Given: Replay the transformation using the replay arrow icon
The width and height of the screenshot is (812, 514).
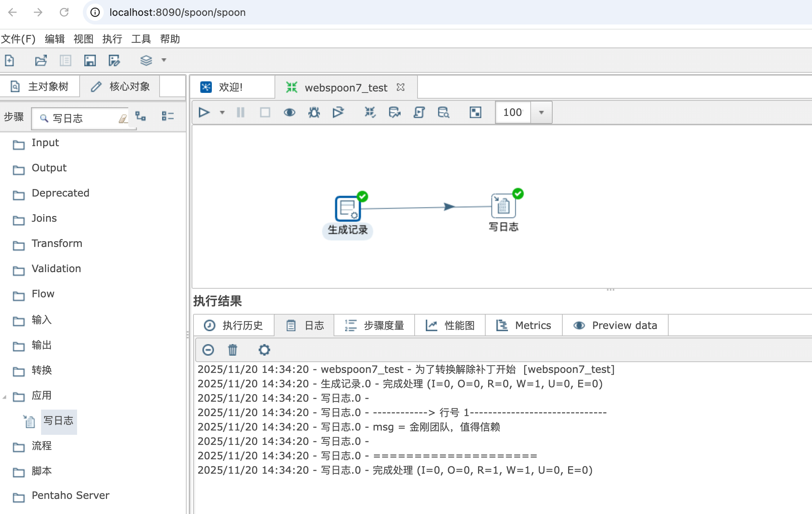Looking at the screenshot, I should tap(338, 112).
